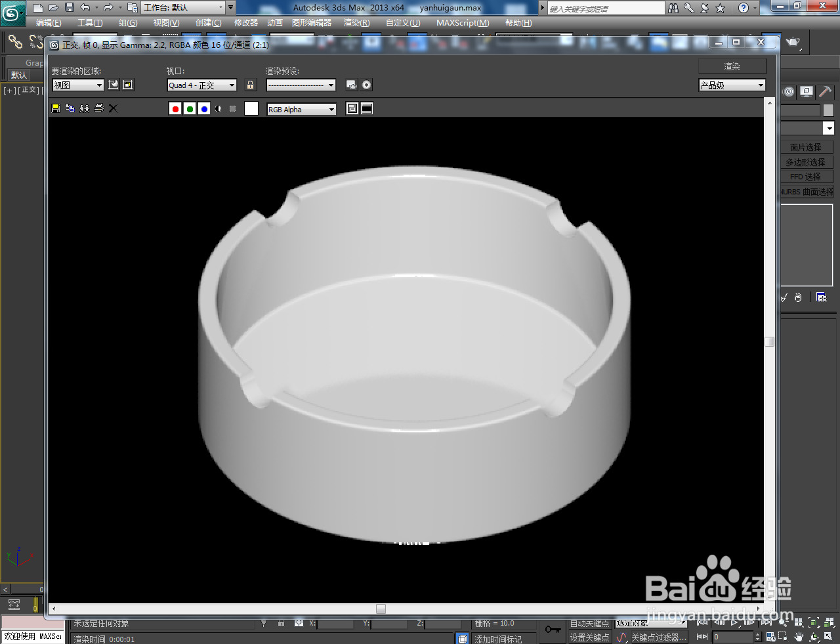Enable the red channel

[175, 109]
